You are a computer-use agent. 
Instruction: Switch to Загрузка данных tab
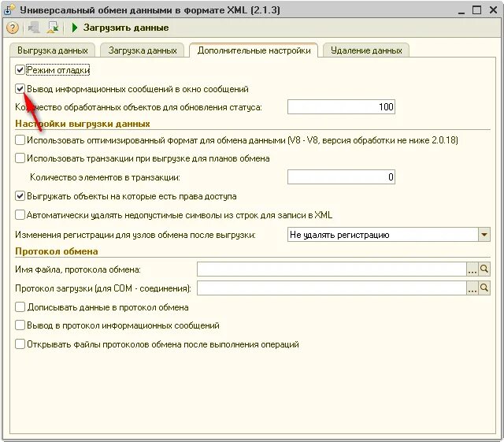point(143,50)
